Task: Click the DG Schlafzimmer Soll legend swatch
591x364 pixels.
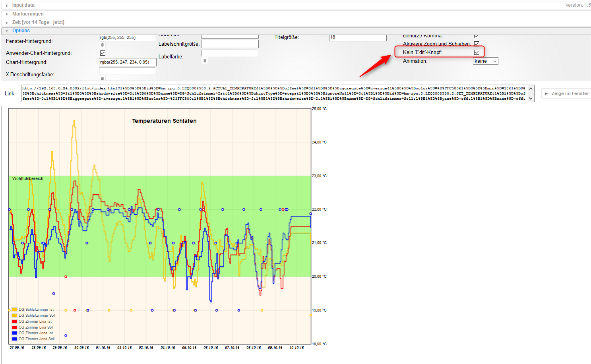Action: [15, 316]
